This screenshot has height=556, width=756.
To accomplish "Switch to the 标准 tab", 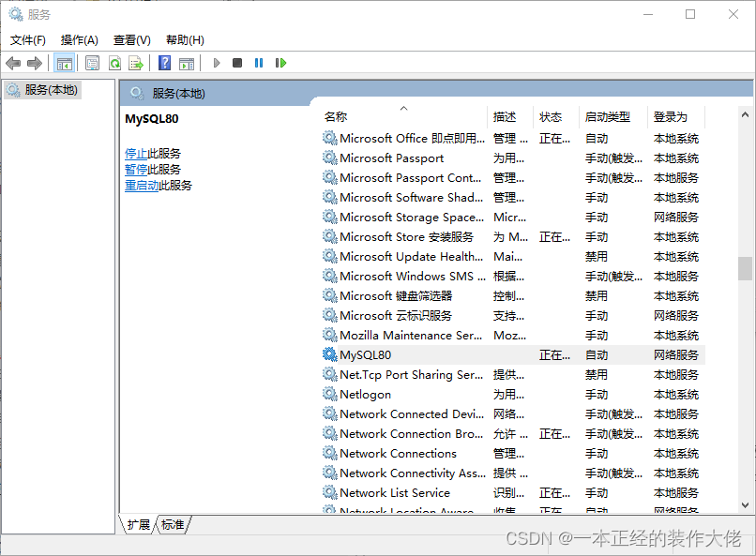I will point(173,525).
